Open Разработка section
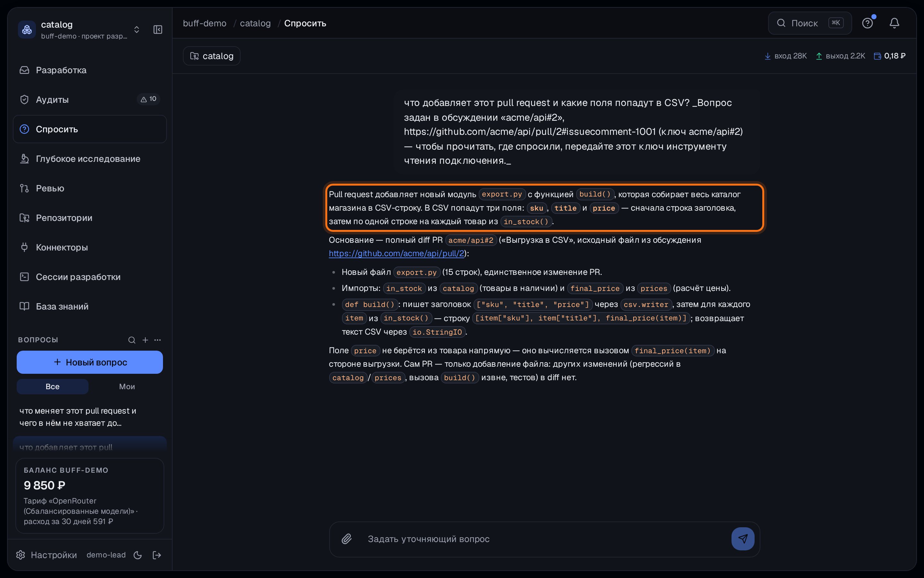 90,70
